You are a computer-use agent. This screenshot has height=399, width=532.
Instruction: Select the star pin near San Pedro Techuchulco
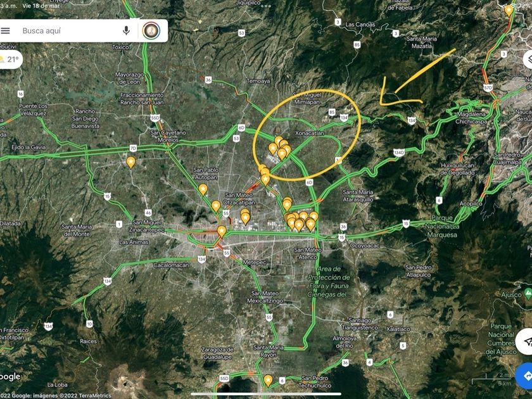click(x=268, y=380)
